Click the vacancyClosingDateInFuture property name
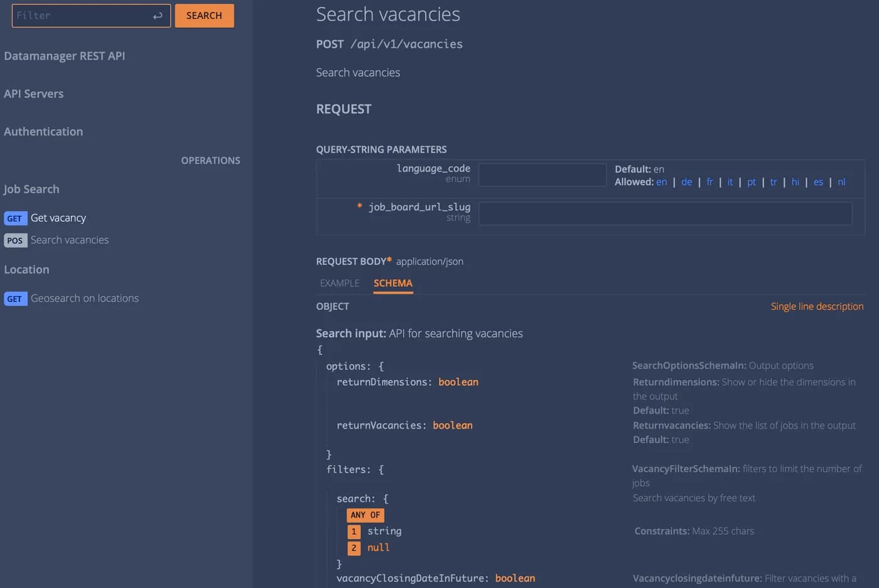The height and width of the screenshot is (588, 879). [x=410, y=579]
